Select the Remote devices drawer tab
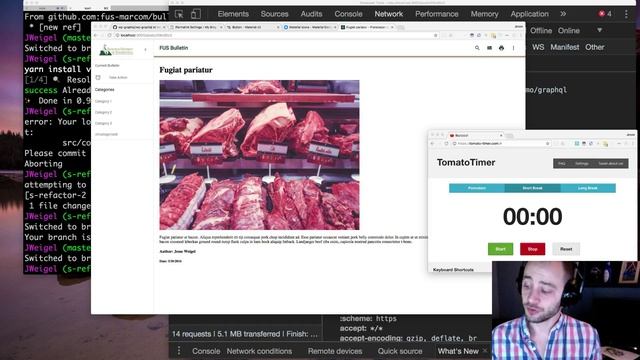Image resolution: width=640 pixels, height=360 pixels. click(x=335, y=351)
